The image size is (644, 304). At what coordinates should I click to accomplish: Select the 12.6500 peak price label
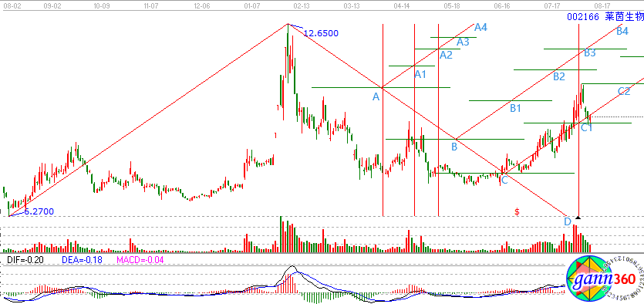[x=321, y=33]
